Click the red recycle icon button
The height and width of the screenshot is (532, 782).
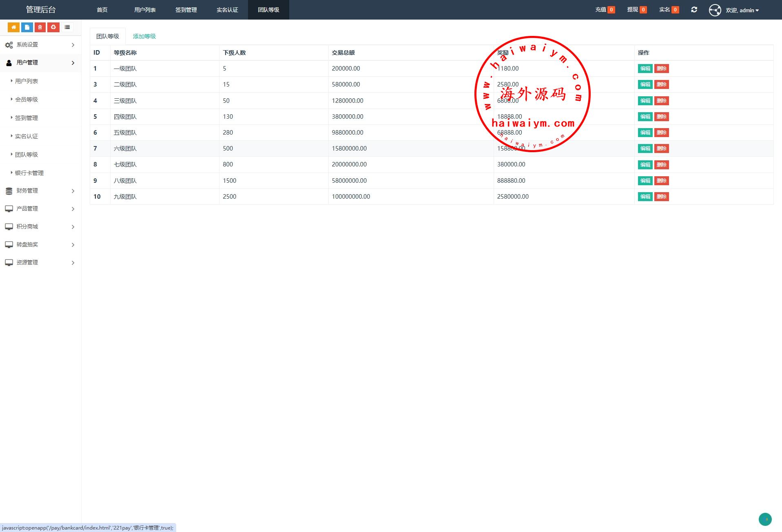click(x=53, y=27)
